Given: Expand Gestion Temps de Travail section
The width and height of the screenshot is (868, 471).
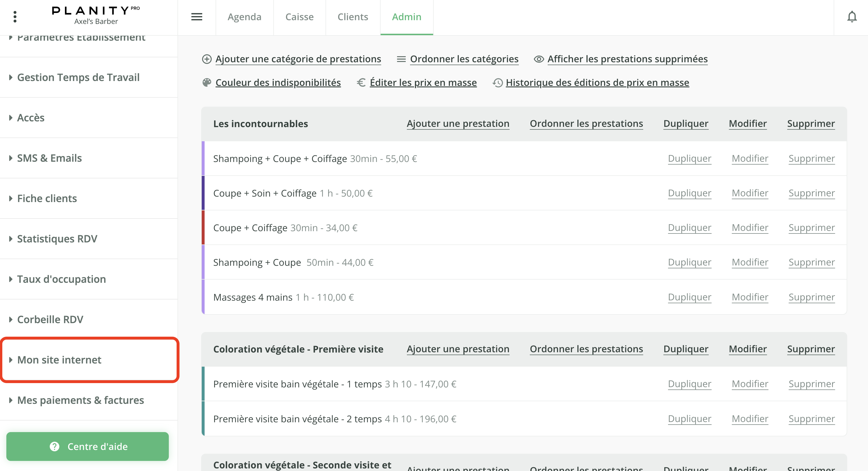Looking at the screenshot, I should tap(78, 77).
